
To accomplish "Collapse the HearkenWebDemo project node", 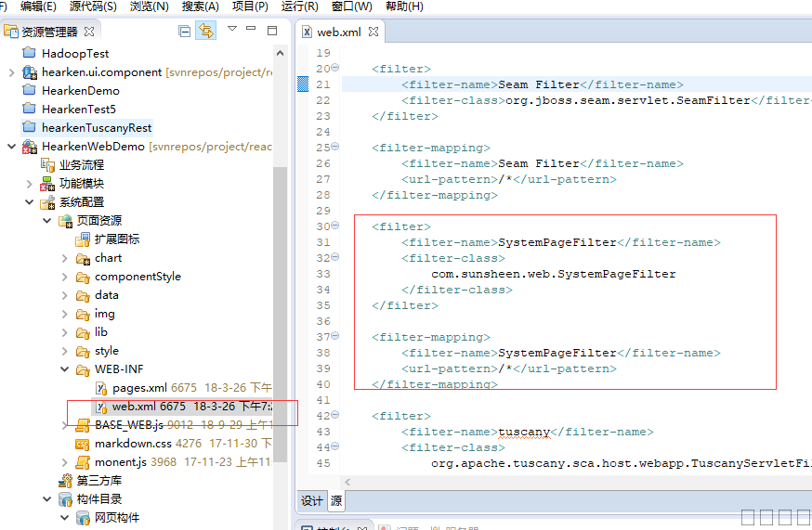I will click(x=10, y=147).
